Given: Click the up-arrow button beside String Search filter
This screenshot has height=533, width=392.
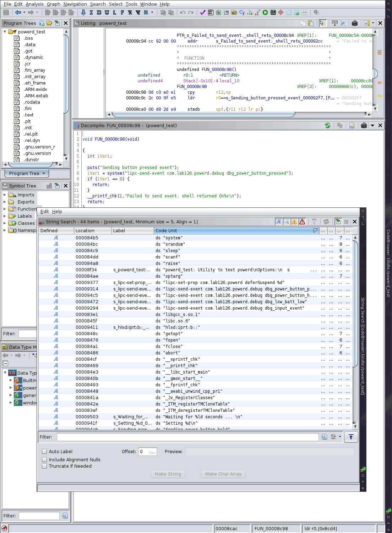Looking at the screenshot, I should [351, 437].
